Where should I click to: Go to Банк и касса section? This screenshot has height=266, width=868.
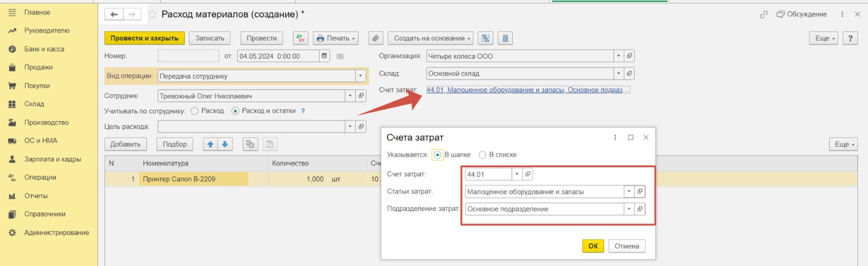(44, 49)
